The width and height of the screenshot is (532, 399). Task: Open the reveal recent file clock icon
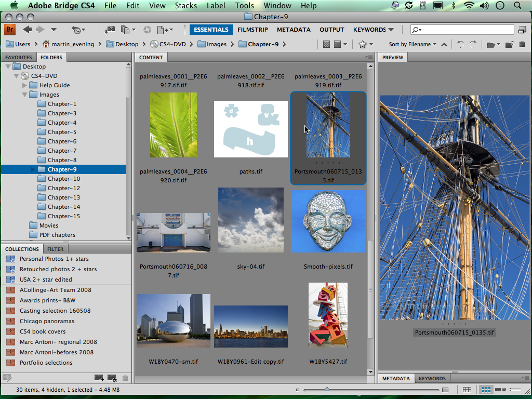pos(76,30)
